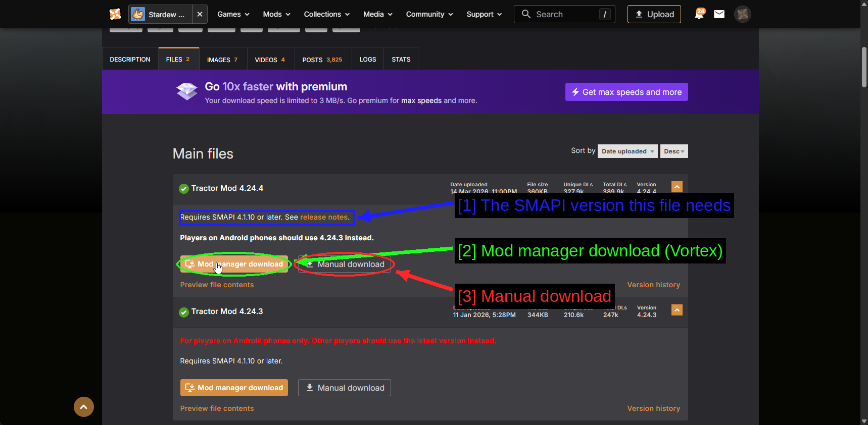The width and height of the screenshot is (868, 425).
Task: Click the page vertical scrollbar thumb
Action: [864, 67]
